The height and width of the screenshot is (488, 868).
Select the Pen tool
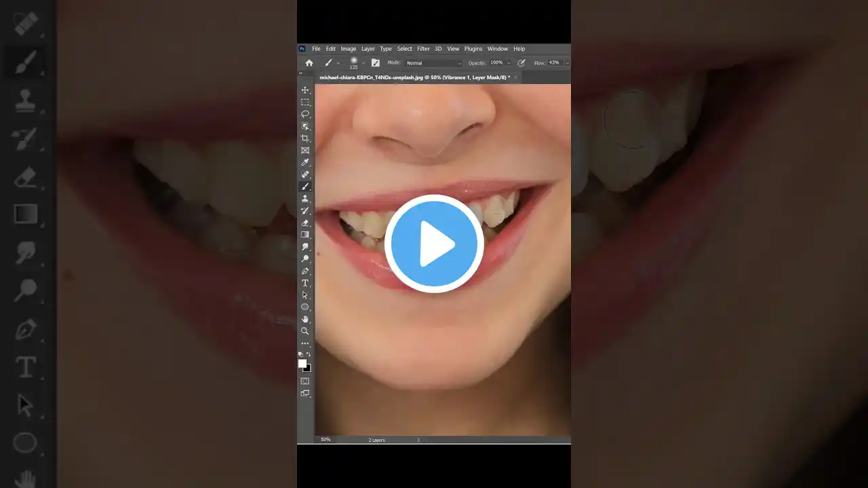305,270
